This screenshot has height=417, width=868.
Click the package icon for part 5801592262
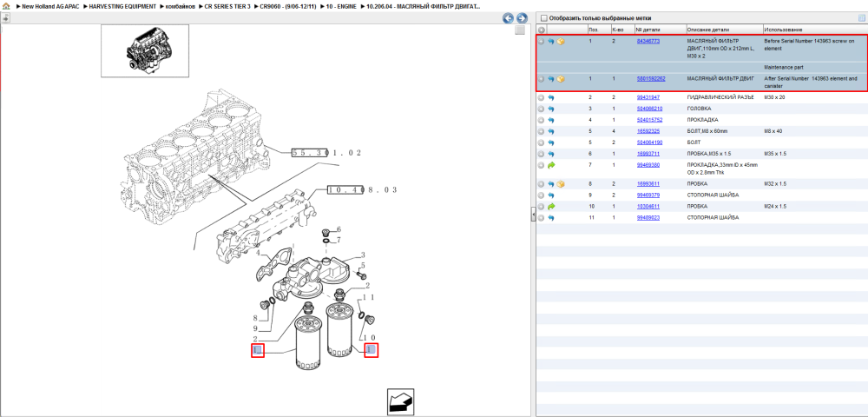point(561,79)
